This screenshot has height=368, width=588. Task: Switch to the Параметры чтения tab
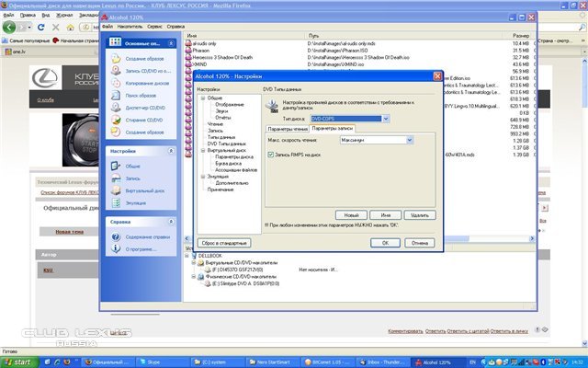coord(286,129)
